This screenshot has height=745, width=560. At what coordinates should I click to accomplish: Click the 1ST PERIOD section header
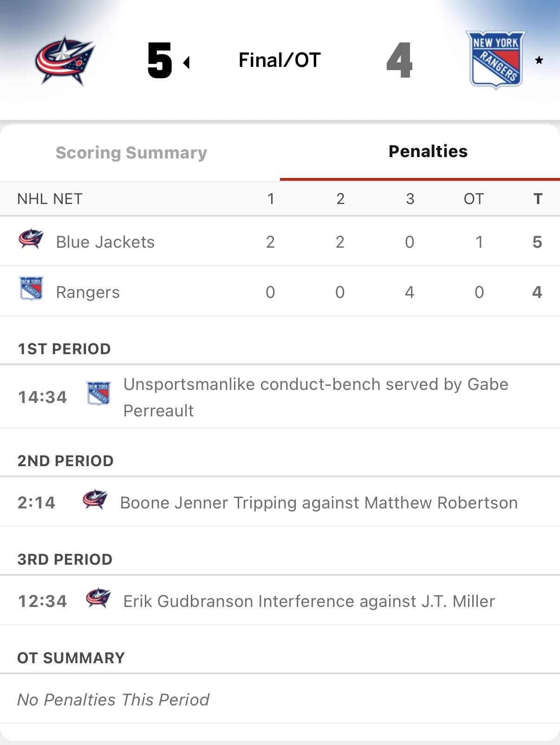pos(64,349)
